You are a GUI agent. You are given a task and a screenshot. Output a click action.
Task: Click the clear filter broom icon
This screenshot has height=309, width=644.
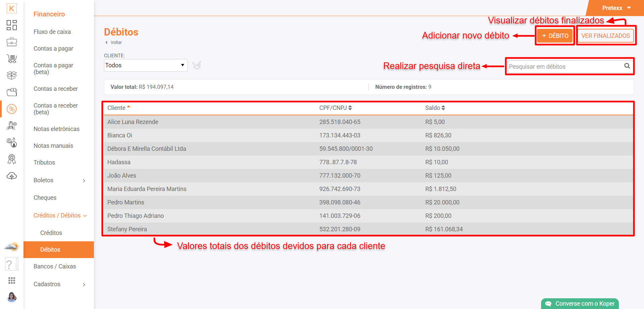pos(197,65)
